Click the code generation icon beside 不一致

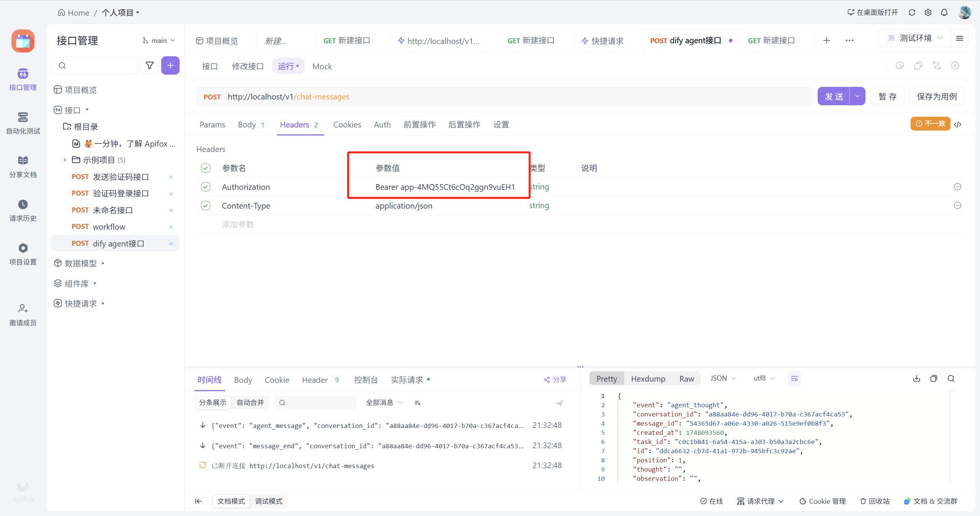pos(958,124)
